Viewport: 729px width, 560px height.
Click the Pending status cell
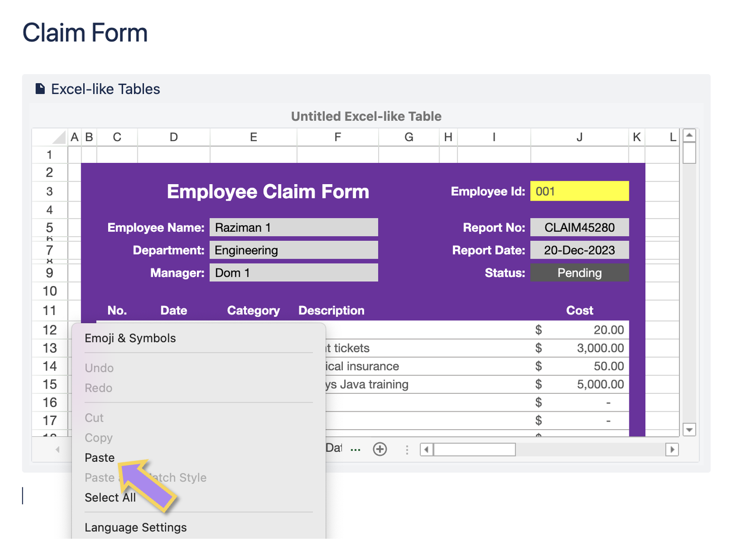pos(579,273)
